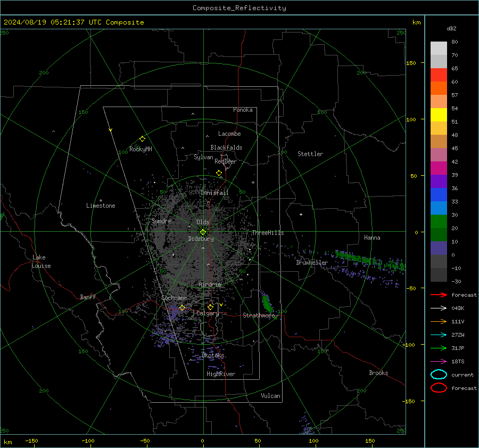This screenshot has height=448, width=479.
Task: Click the RedDeer city label
Action: coord(226,161)
